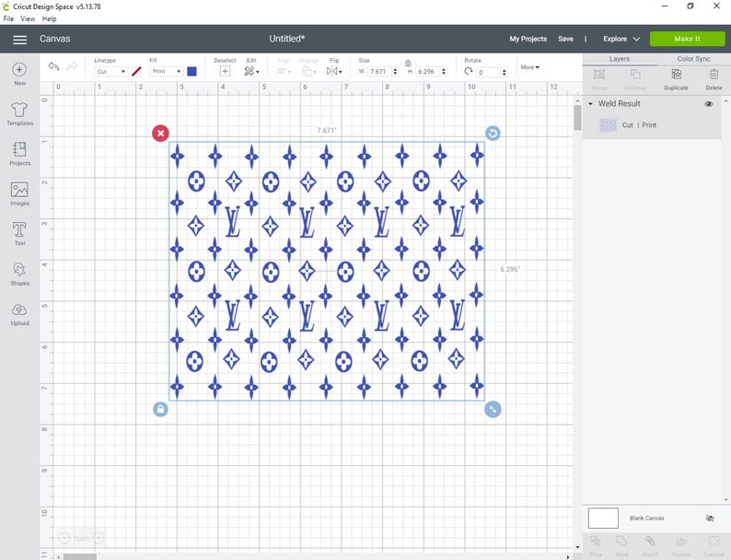Click the red delete handle on selection
Screen dimensions: 731x560
tap(160, 134)
